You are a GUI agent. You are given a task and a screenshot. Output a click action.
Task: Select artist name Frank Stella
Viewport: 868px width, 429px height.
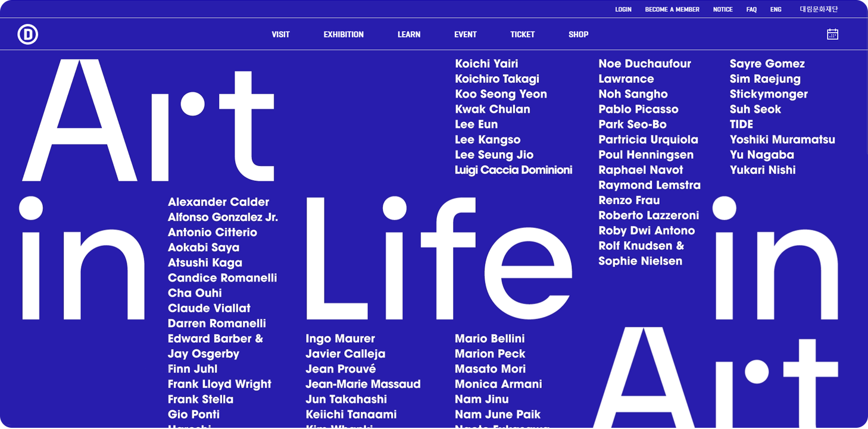coord(201,399)
